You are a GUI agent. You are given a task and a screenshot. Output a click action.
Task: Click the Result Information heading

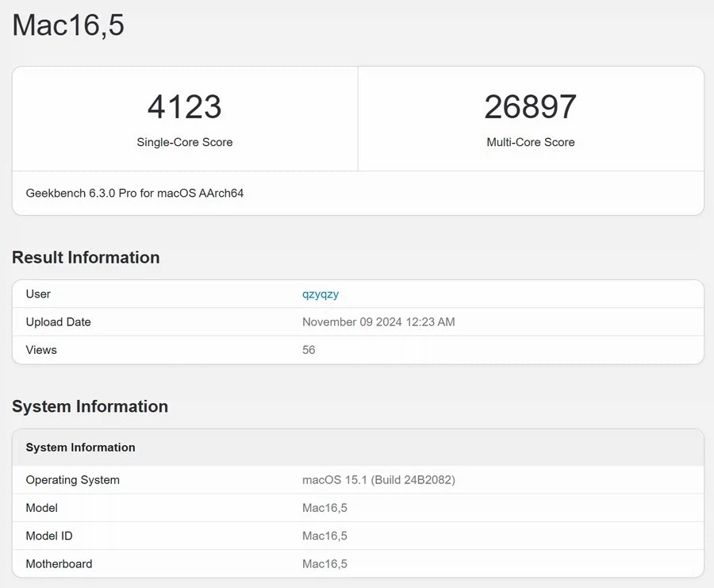[86, 257]
